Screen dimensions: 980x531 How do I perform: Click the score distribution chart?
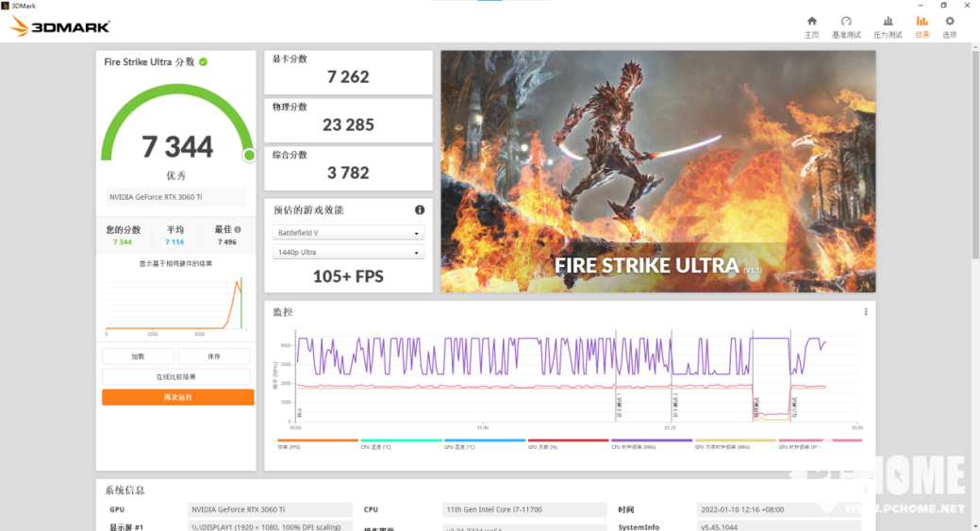tap(176, 305)
